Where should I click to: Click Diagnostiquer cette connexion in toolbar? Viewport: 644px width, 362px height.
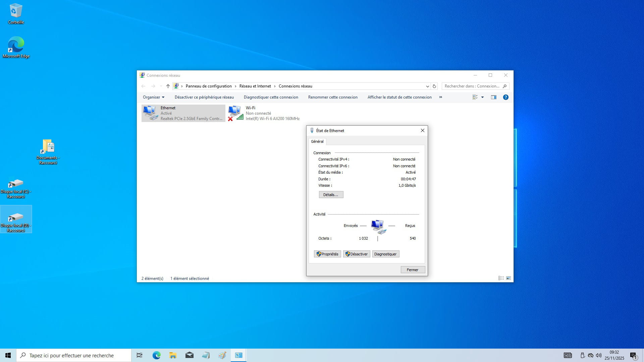271,97
